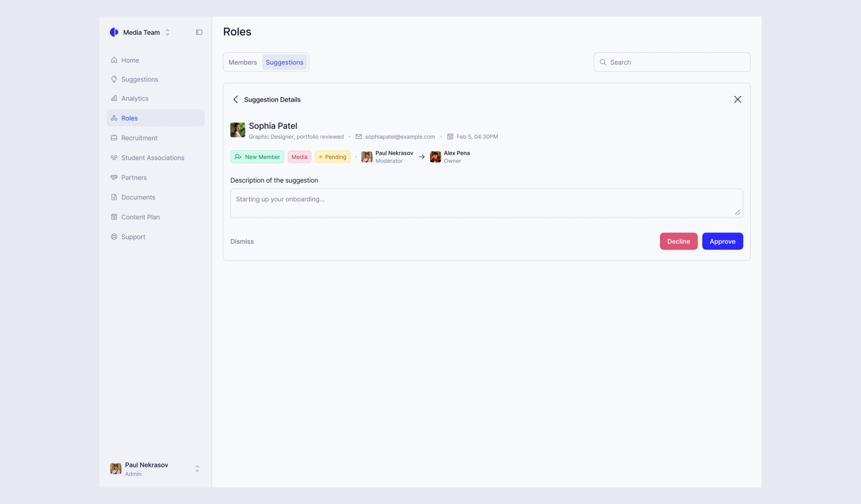
Task: Click the Sophia Patel name heading
Action: (273, 126)
